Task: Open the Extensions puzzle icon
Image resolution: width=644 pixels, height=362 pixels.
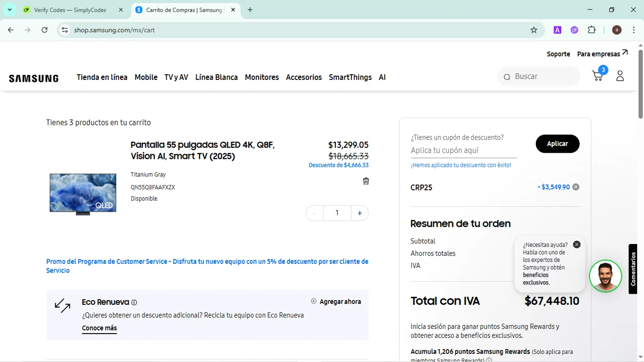Action: pyautogui.click(x=592, y=30)
